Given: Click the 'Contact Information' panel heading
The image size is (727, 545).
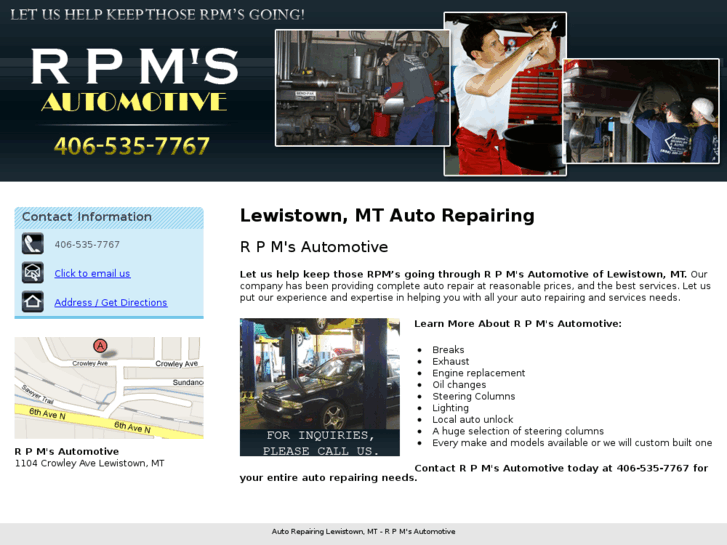Looking at the screenshot, I should coord(87,217).
